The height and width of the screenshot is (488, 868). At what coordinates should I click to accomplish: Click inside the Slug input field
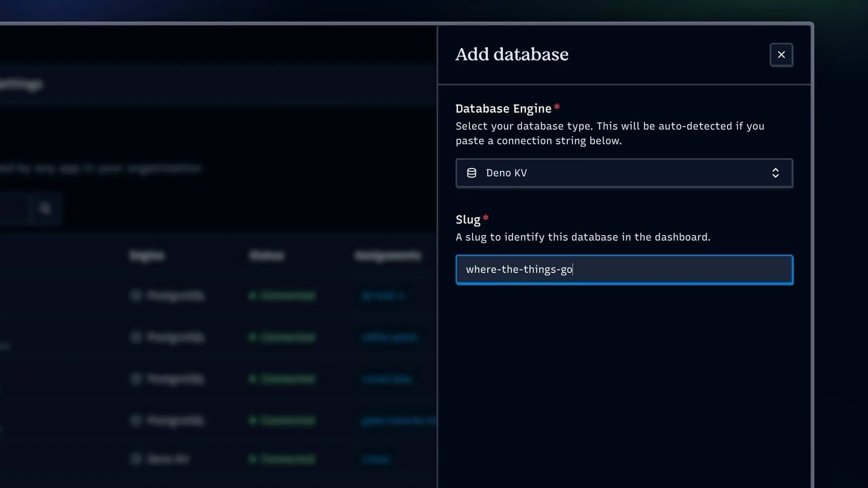624,269
